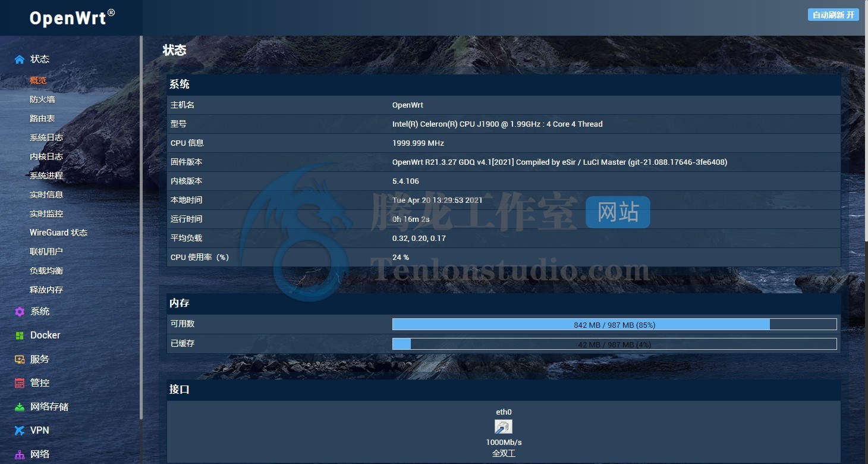Click the 状态 page heading
The height and width of the screenshot is (464, 868).
click(x=174, y=51)
